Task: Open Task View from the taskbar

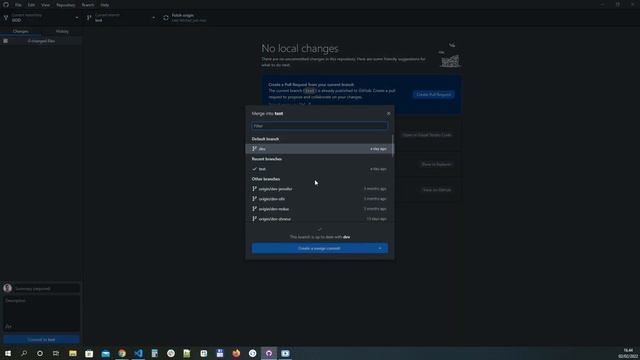Action: click(56, 353)
